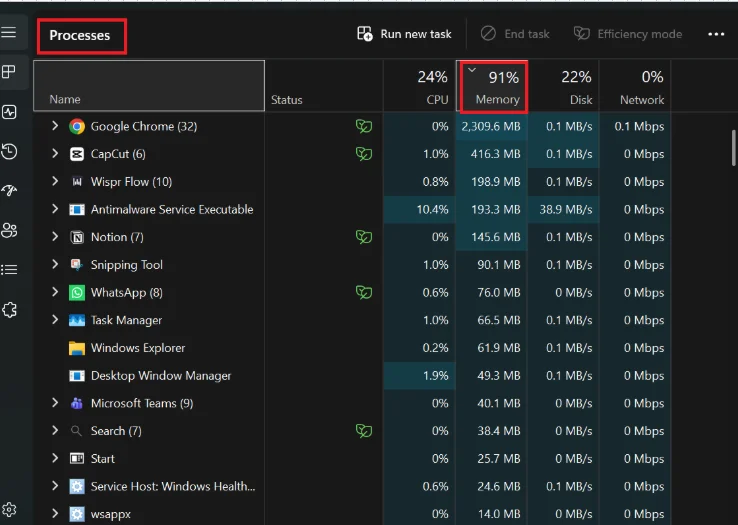This screenshot has height=525, width=738.
Task: Open App history sidebar icon
Action: tap(9, 151)
